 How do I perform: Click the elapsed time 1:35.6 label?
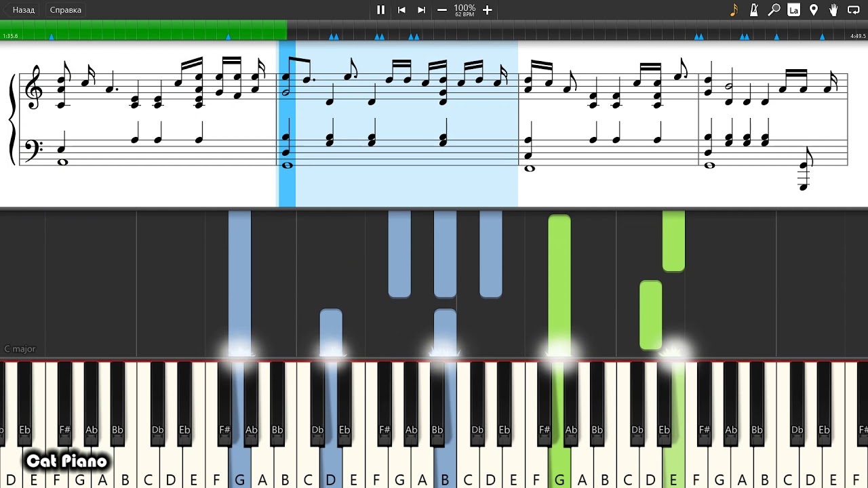pos(10,36)
